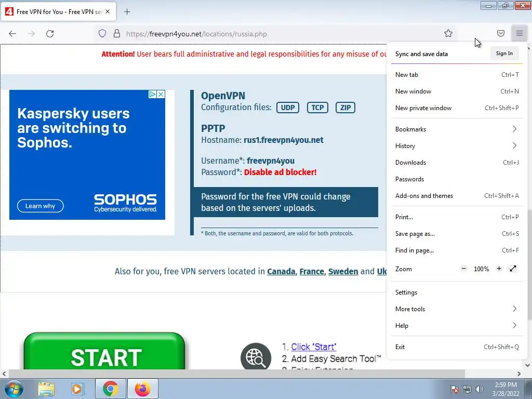This screenshot has width=532, height=399.
Task: Choose Find in page...
Action: click(457, 250)
